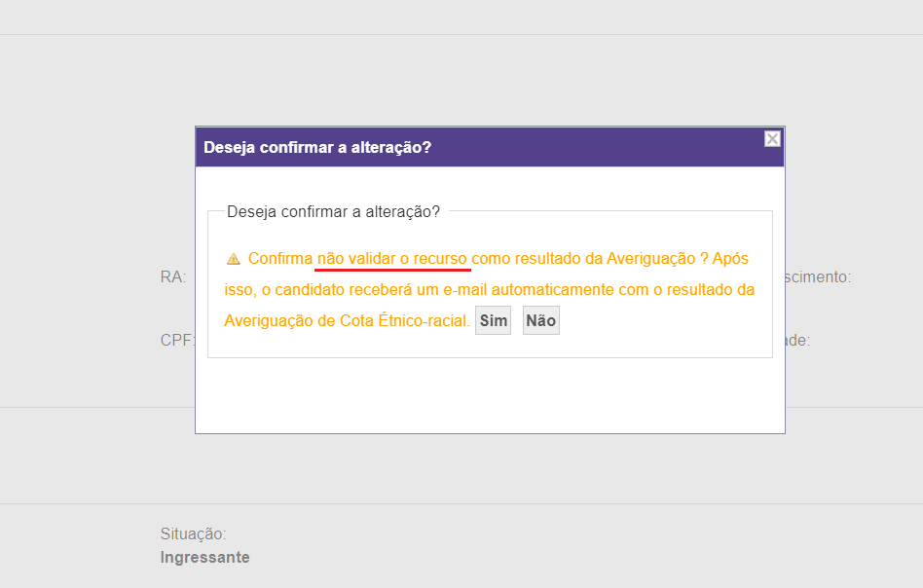Click the word 'Confirma' in the orange message
The image size is (923, 588).
point(279,258)
